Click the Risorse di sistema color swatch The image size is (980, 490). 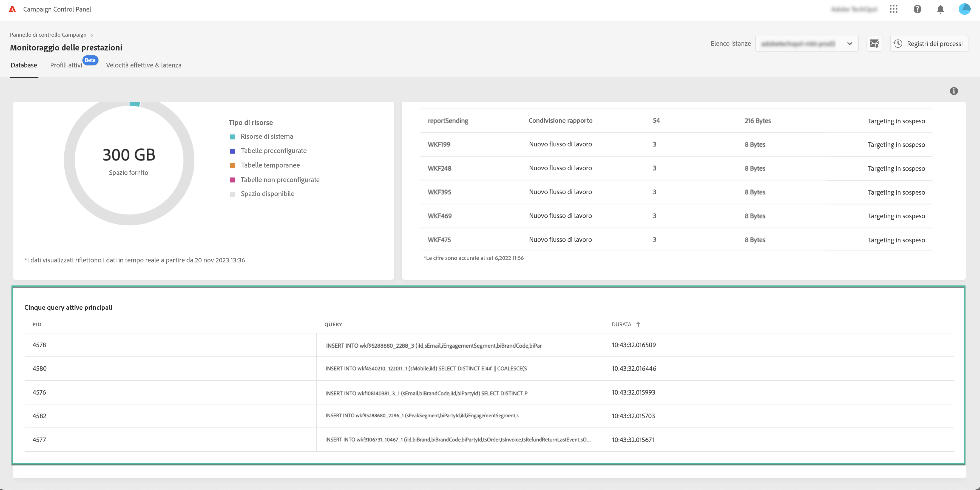pos(232,137)
